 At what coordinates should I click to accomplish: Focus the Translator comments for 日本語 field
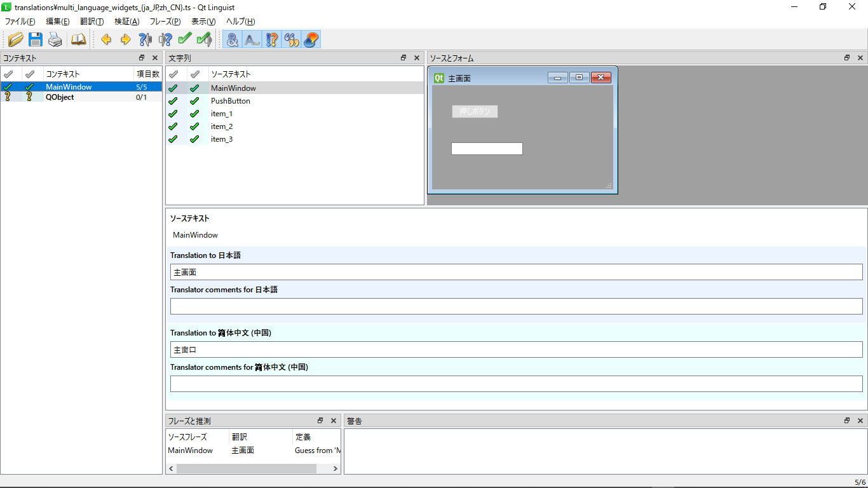tap(516, 306)
